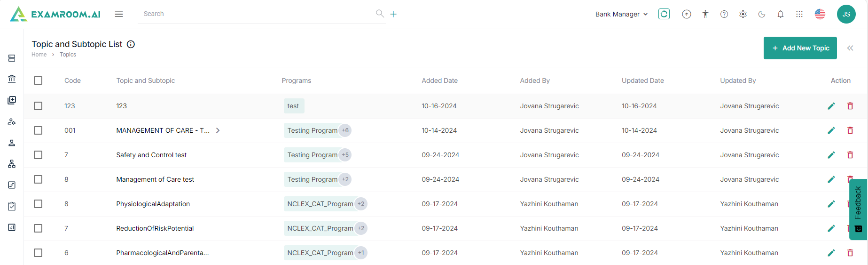Toggle the select-all header checkbox
This screenshot has height=265, width=868.
[x=38, y=80]
